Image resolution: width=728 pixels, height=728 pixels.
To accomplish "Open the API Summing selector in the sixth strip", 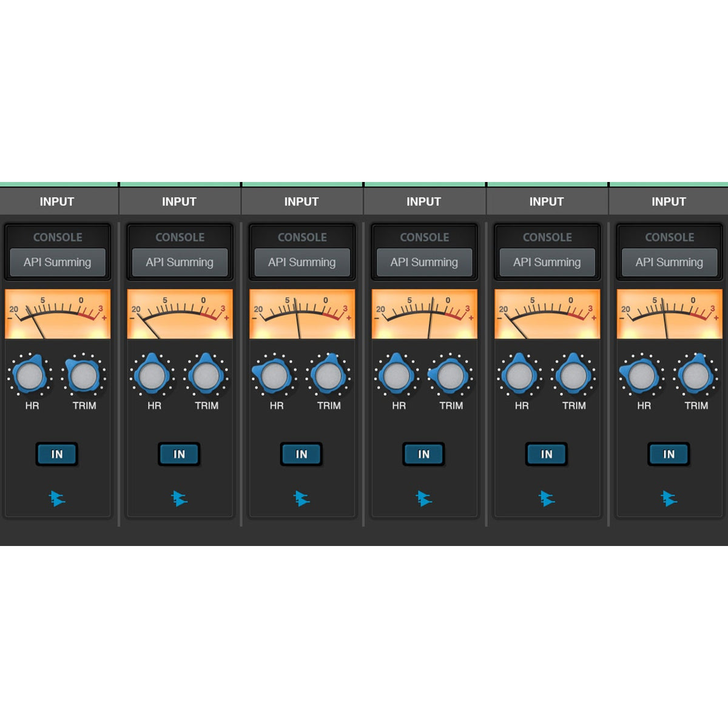I will [x=669, y=262].
